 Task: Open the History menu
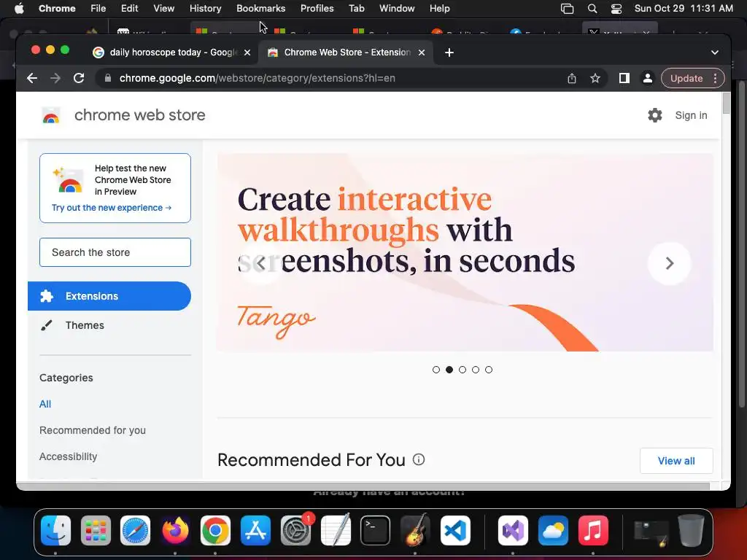point(205,9)
